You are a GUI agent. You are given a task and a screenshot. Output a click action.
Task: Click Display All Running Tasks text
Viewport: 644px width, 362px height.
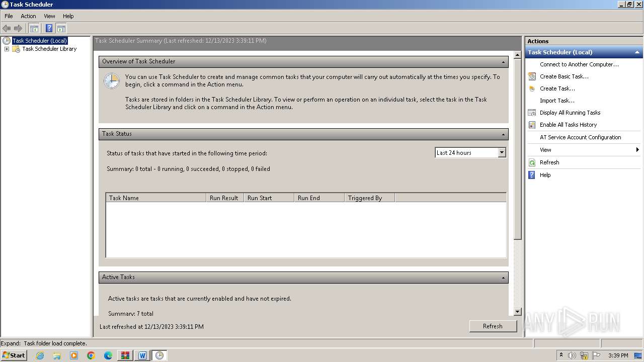click(x=570, y=113)
